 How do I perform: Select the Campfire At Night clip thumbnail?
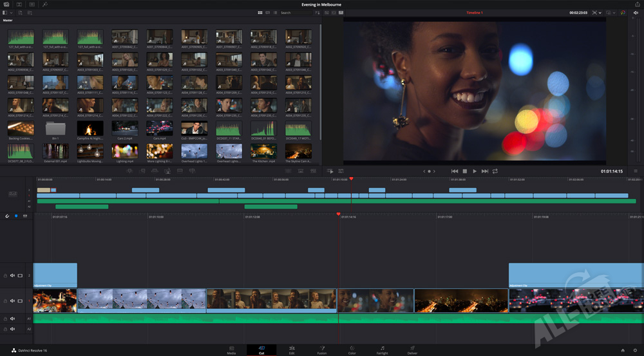pos(90,129)
